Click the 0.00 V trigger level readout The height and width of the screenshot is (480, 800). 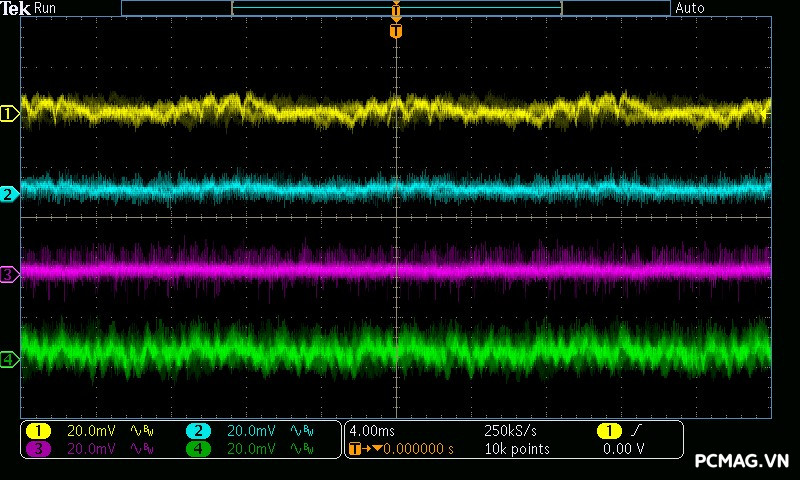623,449
